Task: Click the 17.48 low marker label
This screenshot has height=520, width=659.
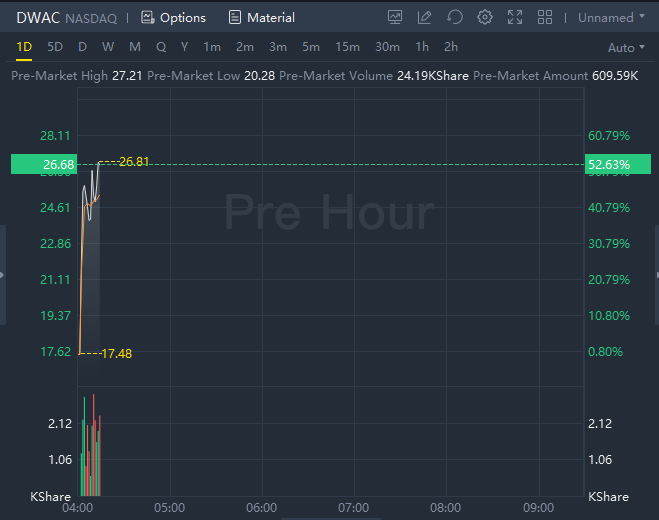Action: 116,354
